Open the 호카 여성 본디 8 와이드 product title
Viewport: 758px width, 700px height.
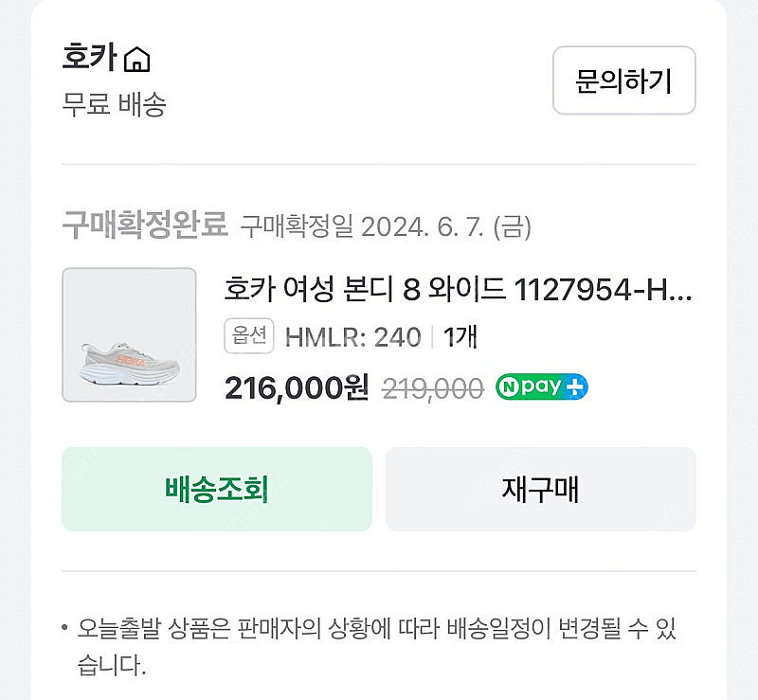pyautogui.click(x=459, y=288)
